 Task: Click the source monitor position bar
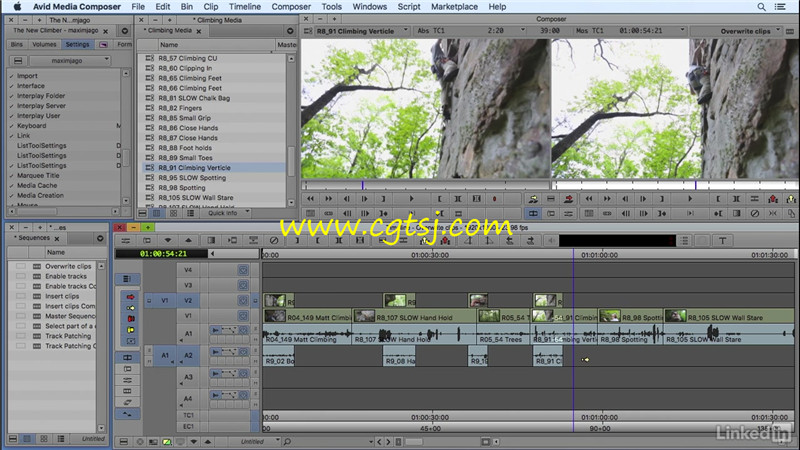(x=426, y=185)
